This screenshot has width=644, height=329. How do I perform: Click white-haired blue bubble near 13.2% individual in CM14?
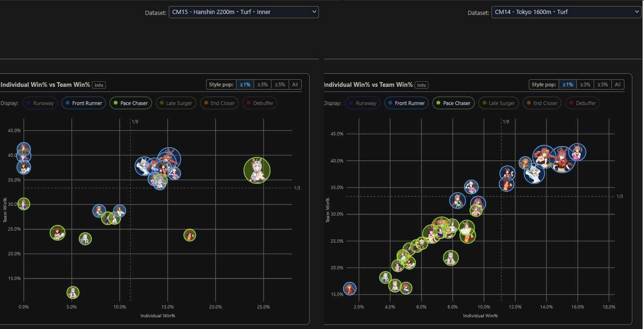coord(534,173)
